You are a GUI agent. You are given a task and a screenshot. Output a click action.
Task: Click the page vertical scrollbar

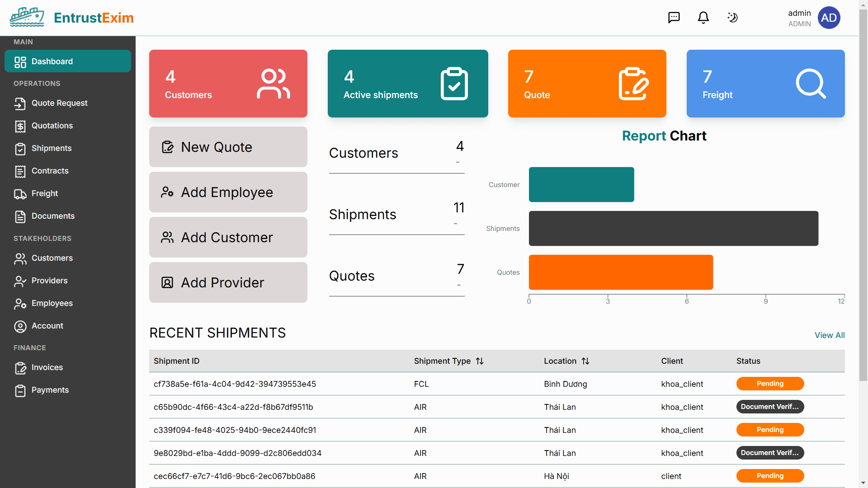point(863,194)
